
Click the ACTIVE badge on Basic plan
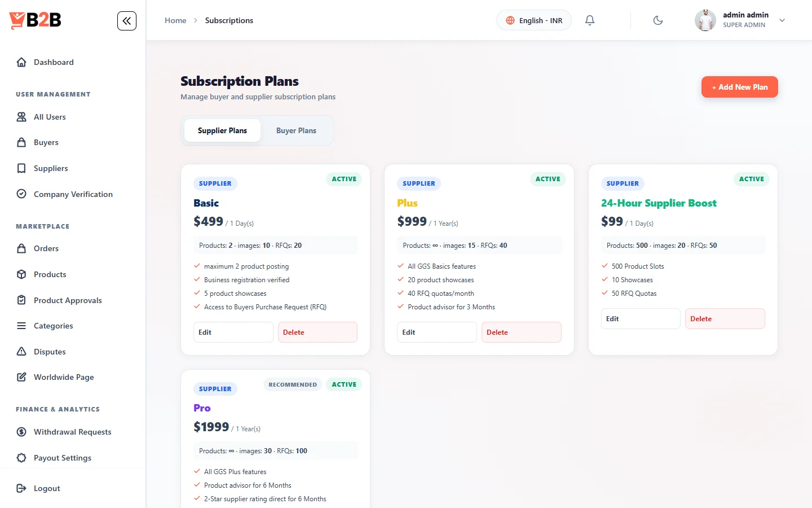click(344, 179)
